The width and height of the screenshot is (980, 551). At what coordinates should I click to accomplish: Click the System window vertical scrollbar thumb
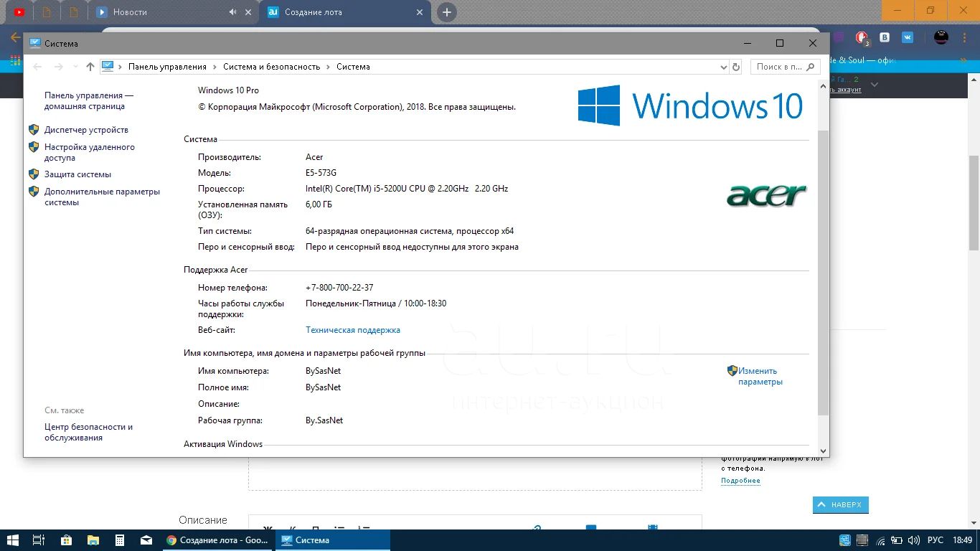(x=823, y=273)
